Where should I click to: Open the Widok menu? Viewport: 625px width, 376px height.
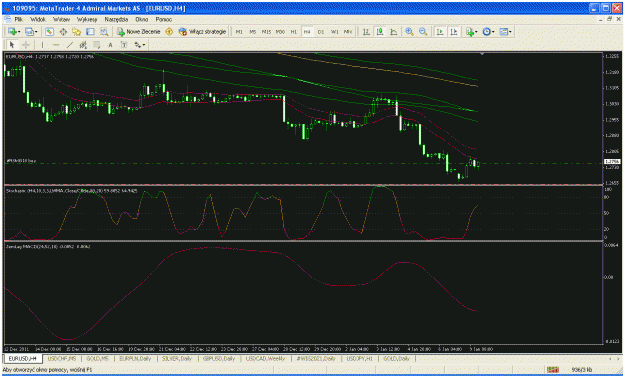pyautogui.click(x=38, y=19)
